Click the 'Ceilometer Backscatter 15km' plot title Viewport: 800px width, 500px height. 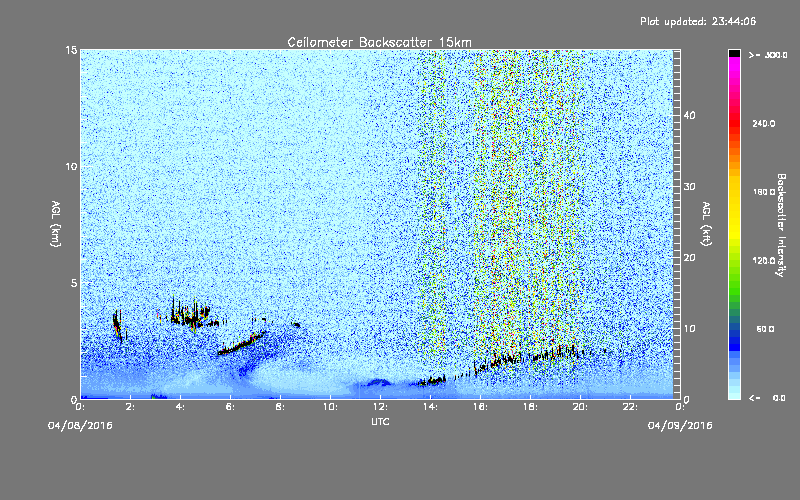pos(379,42)
